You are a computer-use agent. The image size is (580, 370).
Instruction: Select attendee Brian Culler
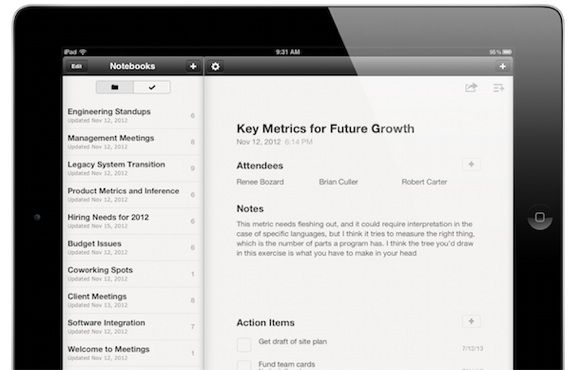point(338,182)
